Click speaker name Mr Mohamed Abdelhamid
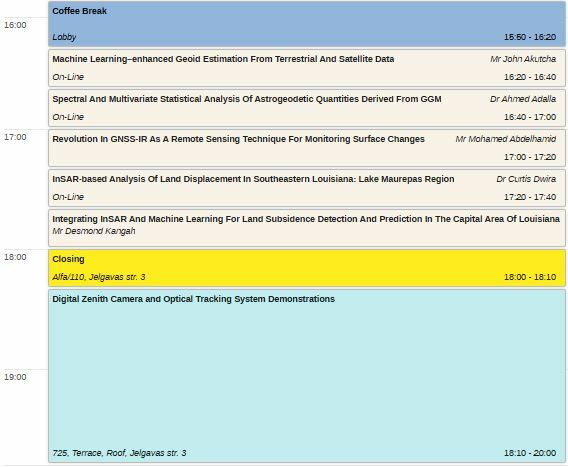This screenshot has height=467, width=568. click(506, 139)
